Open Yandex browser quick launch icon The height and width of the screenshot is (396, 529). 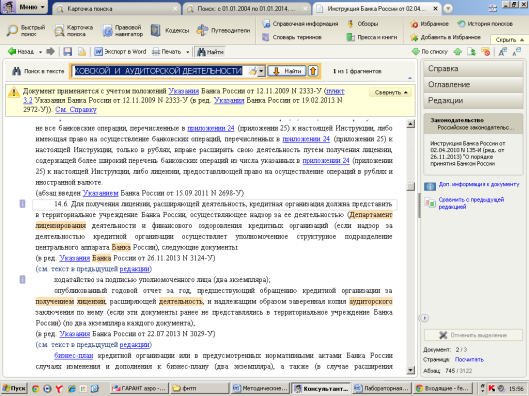click(59, 389)
